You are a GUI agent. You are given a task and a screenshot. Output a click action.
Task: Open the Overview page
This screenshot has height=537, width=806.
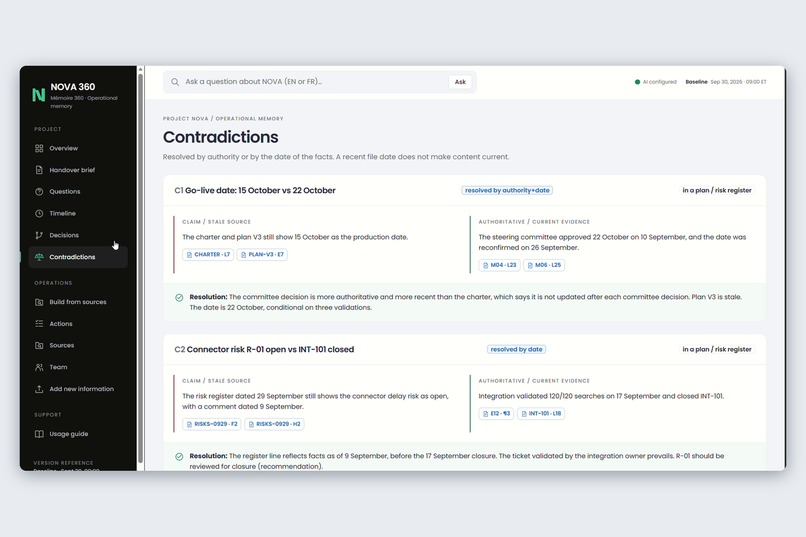[78, 149]
